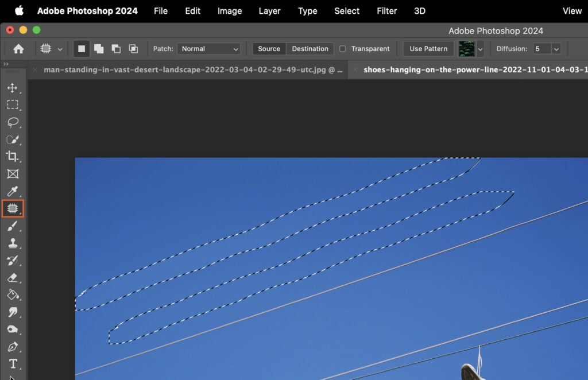This screenshot has height=380, width=588.
Task: Switch the Patch tool to Destination mode
Action: (x=310, y=49)
